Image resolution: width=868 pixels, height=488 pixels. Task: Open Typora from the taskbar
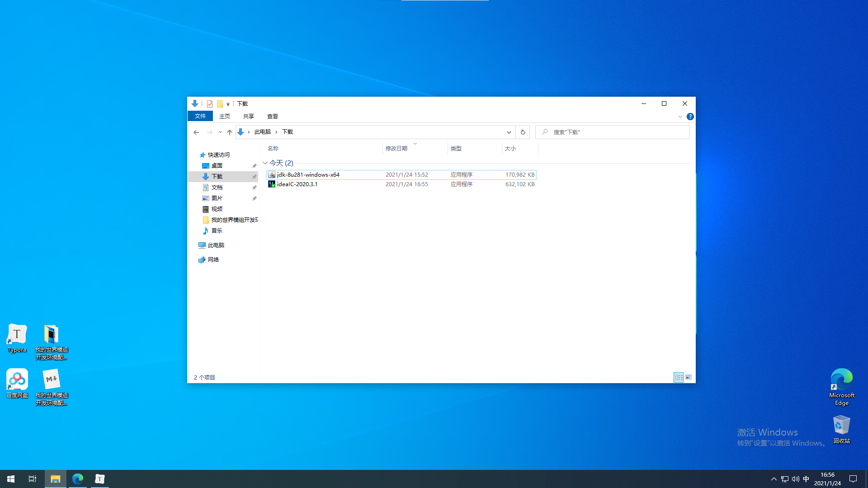100,479
